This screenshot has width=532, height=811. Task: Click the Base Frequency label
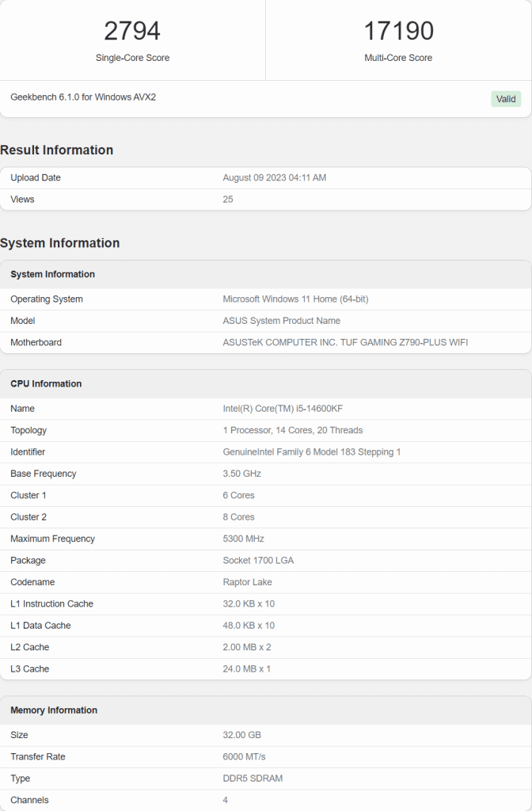pyautogui.click(x=44, y=474)
